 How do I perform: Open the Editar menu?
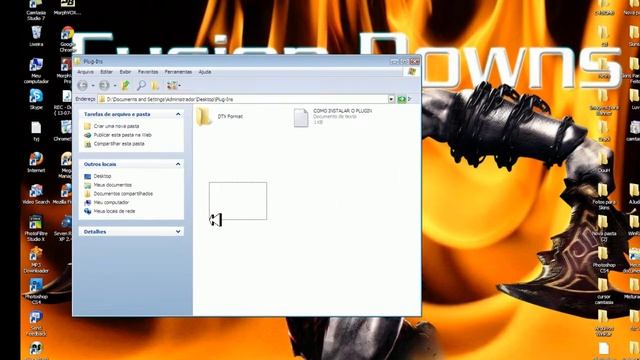(106, 72)
